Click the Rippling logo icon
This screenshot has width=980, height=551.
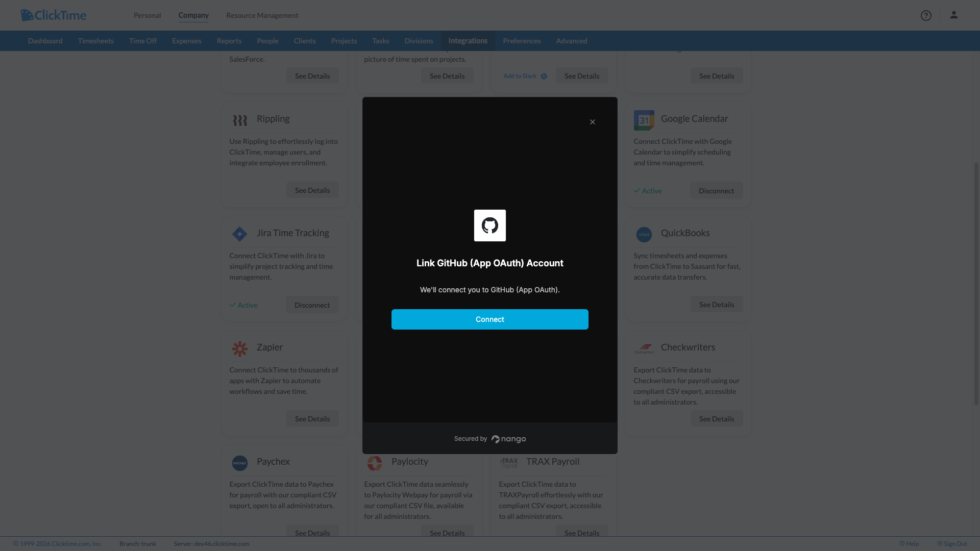[240, 120]
